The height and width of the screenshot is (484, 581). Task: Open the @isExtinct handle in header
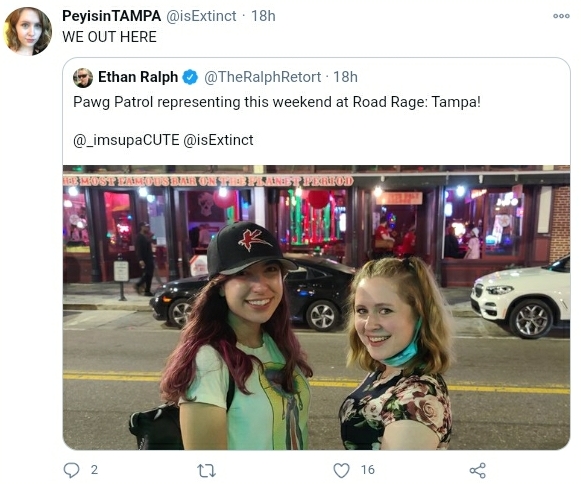tap(201, 16)
